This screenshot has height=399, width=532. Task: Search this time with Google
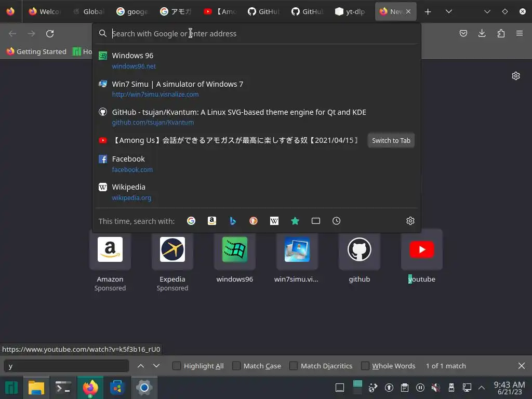tap(191, 221)
